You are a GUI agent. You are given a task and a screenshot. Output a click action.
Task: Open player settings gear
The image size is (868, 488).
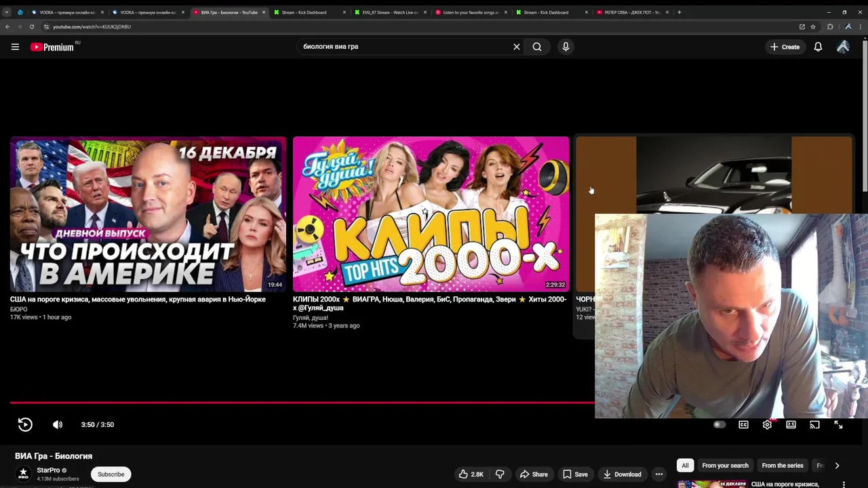pyautogui.click(x=767, y=424)
